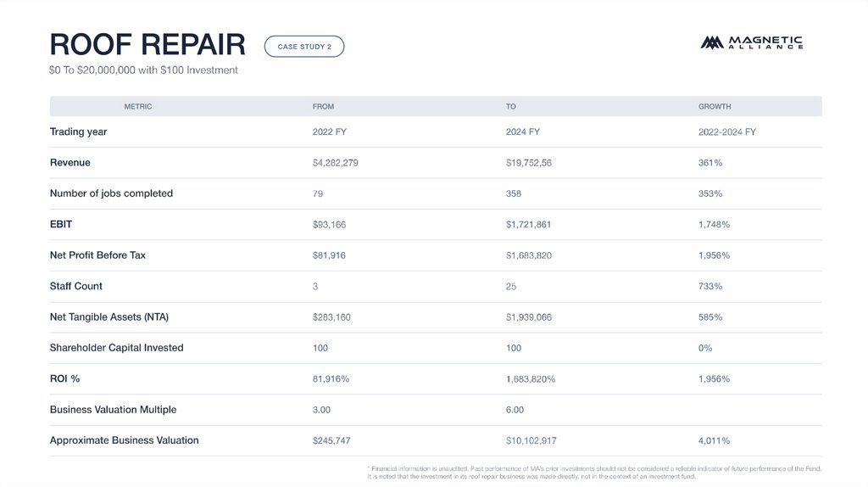Select the Shareholder Capital Invested label
This screenshot has width=868, height=487.
117,348
